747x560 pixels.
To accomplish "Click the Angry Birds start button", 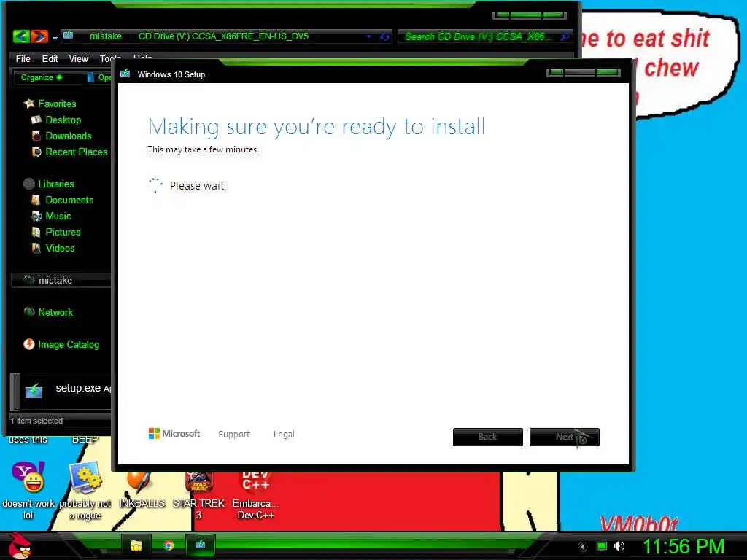I will 20,546.
